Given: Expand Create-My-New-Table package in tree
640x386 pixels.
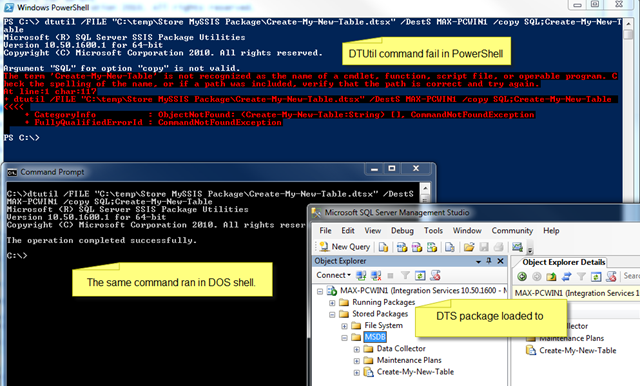Looking at the screenshot, I should [356, 373].
